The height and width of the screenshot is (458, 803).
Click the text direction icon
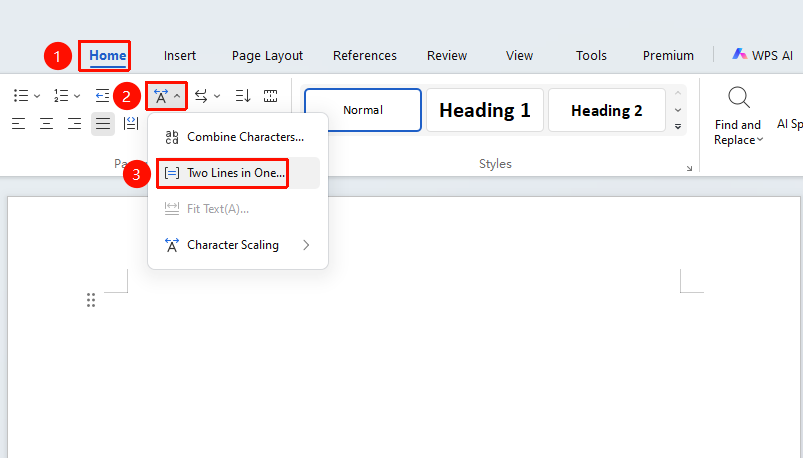click(x=201, y=96)
